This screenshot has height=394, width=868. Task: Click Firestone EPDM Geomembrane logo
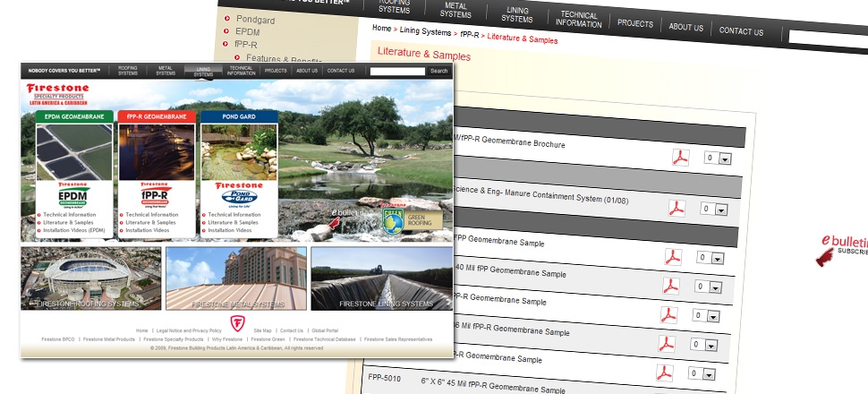point(74,196)
